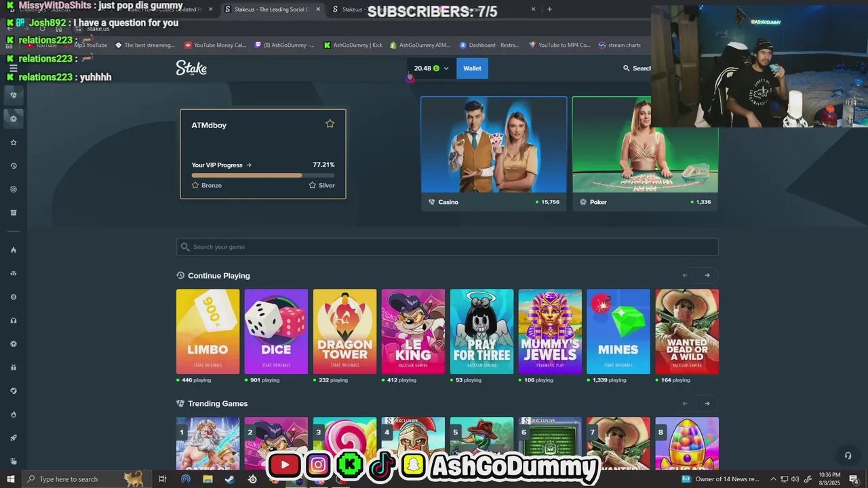Launch the Mummy's Jewels game

550,331
